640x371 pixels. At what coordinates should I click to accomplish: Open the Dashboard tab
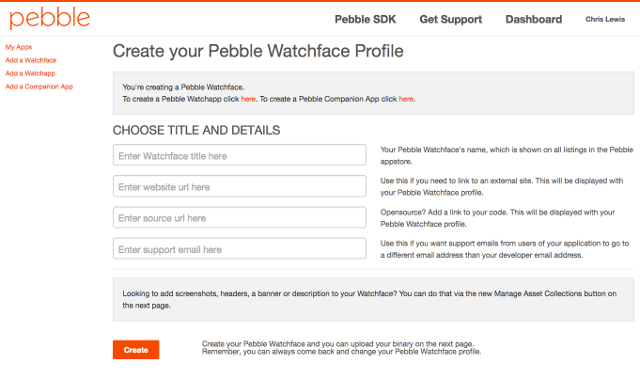[533, 19]
